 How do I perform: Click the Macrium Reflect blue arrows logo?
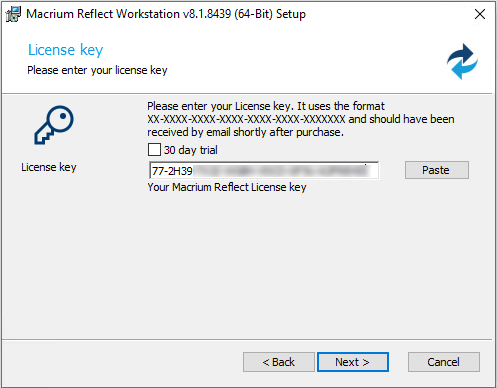pos(462,61)
